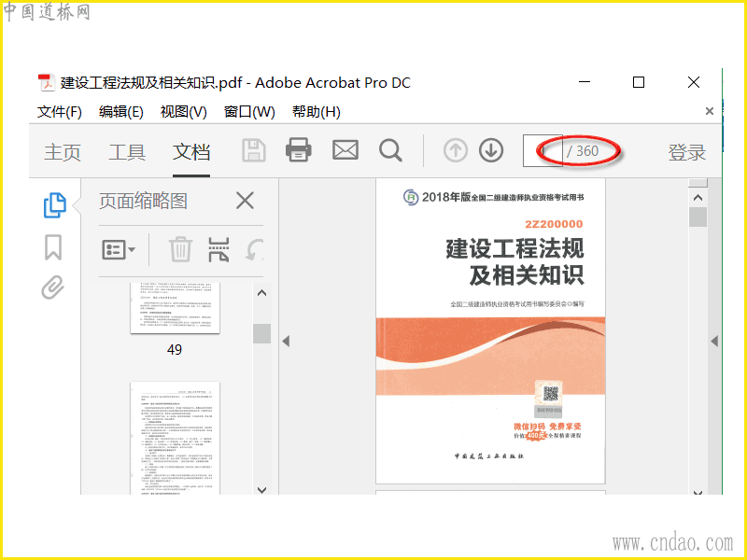Print the document with printer icon

coord(299,150)
